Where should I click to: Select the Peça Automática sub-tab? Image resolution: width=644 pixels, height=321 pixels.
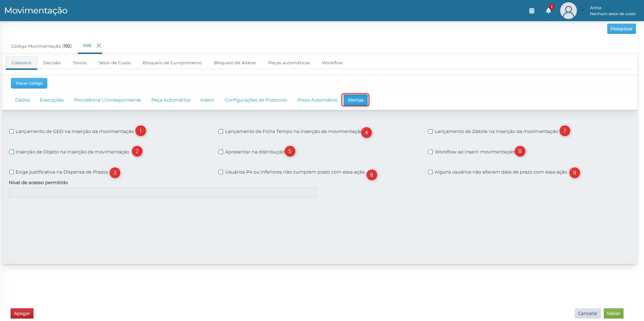point(171,100)
